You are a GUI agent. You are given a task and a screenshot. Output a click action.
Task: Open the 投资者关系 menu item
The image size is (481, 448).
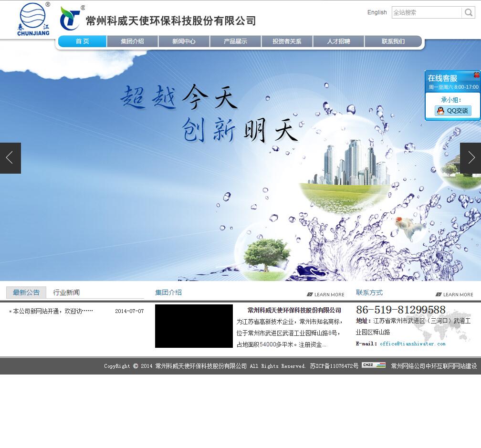pos(287,42)
